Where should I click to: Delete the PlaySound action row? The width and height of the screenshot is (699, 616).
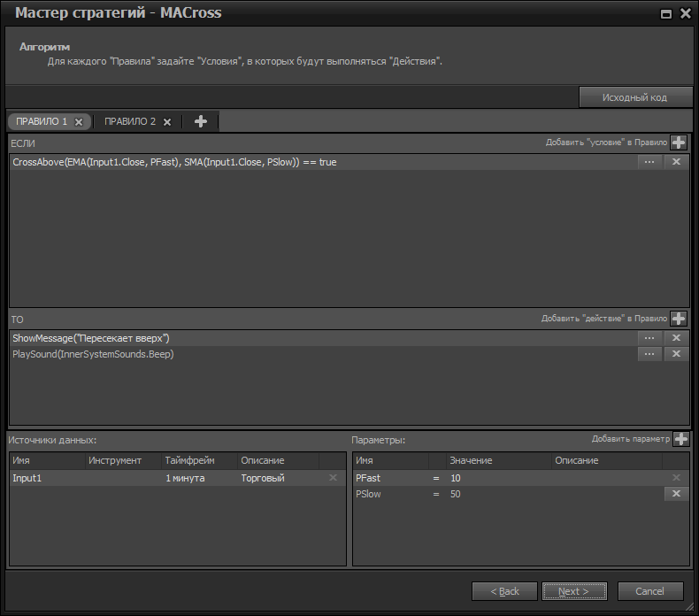click(x=676, y=354)
